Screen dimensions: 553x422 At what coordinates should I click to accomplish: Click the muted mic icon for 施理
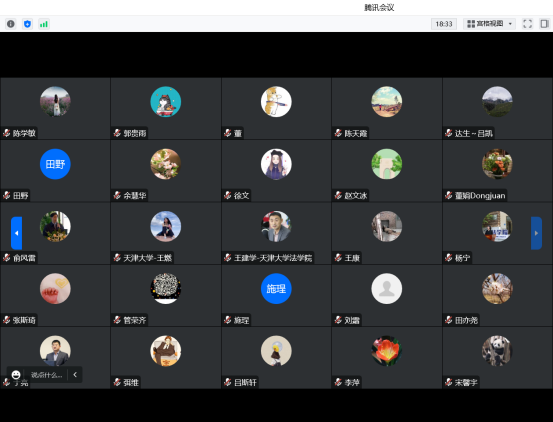tap(227, 320)
